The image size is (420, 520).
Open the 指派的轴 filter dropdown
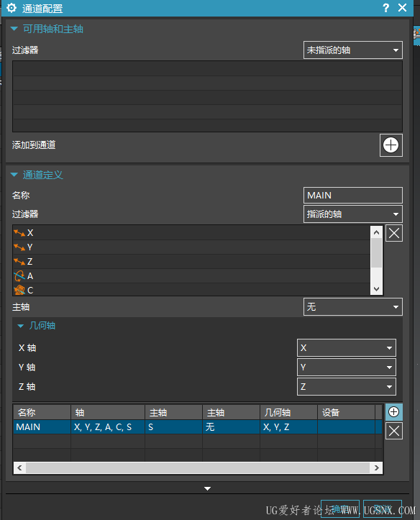(x=352, y=214)
